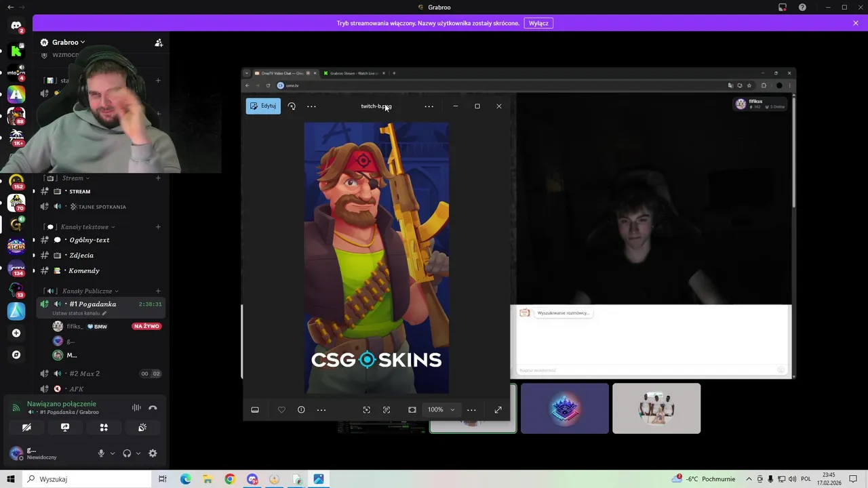
Task: Deafen with the headphones icon
Action: [127, 453]
